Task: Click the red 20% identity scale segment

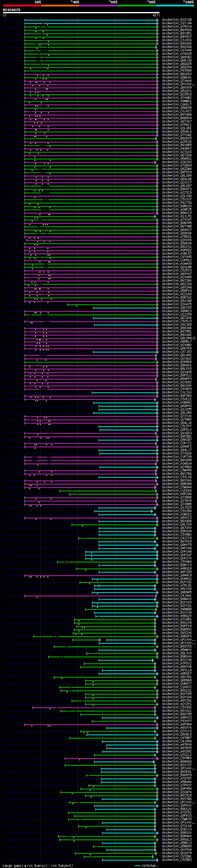Action: (22, 6)
